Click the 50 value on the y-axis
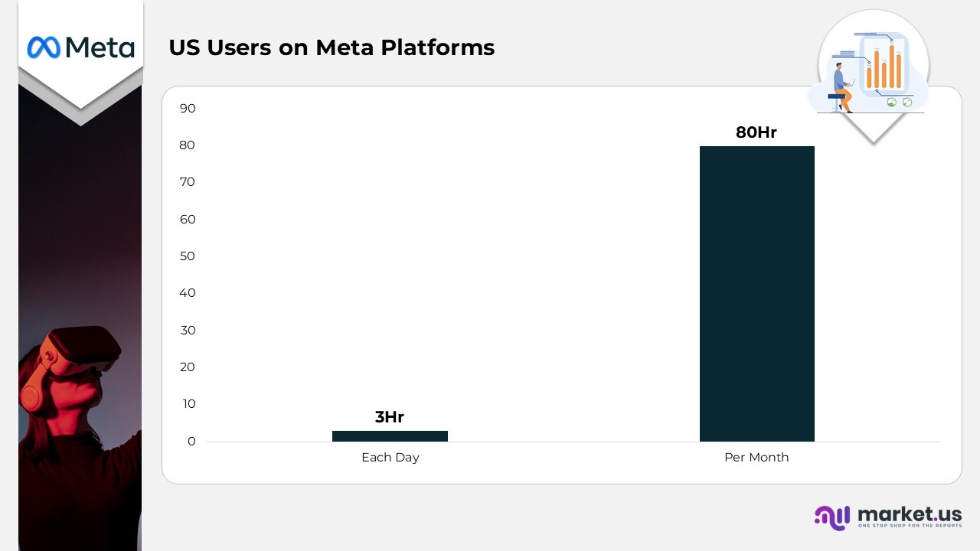The width and height of the screenshot is (980, 551). click(x=188, y=256)
